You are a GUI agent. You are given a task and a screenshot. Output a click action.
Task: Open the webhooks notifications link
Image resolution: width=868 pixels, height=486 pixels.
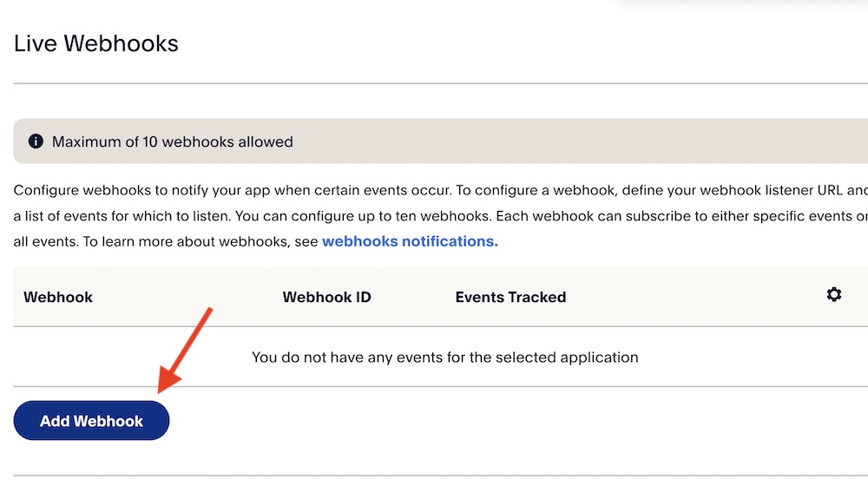(410, 241)
